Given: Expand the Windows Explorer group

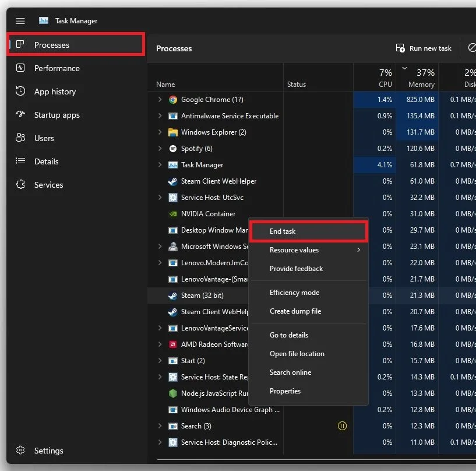Looking at the screenshot, I should point(160,132).
